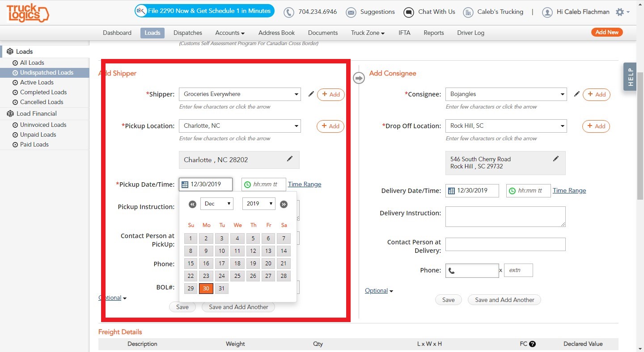Go to Dashboard tab

coord(117,33)
